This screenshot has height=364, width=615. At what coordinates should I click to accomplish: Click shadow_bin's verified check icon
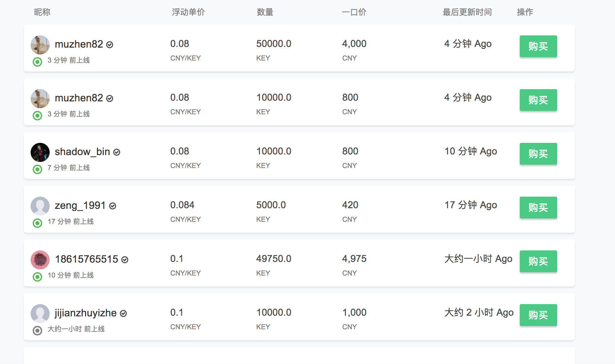tap(117, 152)
